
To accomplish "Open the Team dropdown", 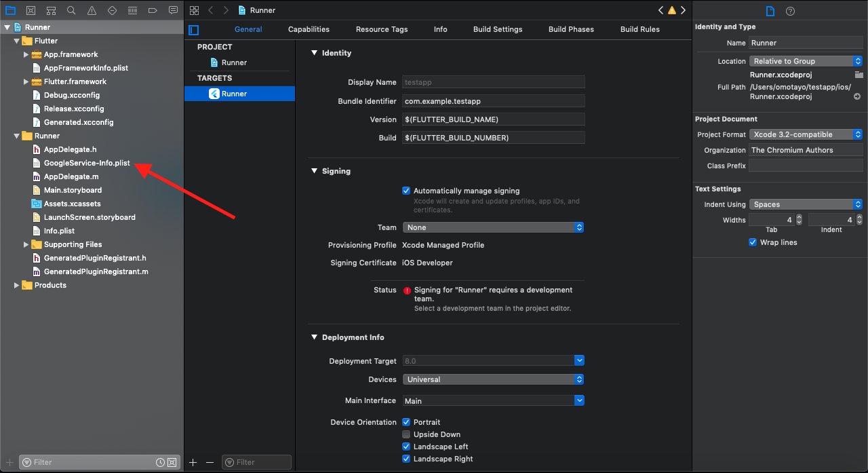I will point(494,227).
